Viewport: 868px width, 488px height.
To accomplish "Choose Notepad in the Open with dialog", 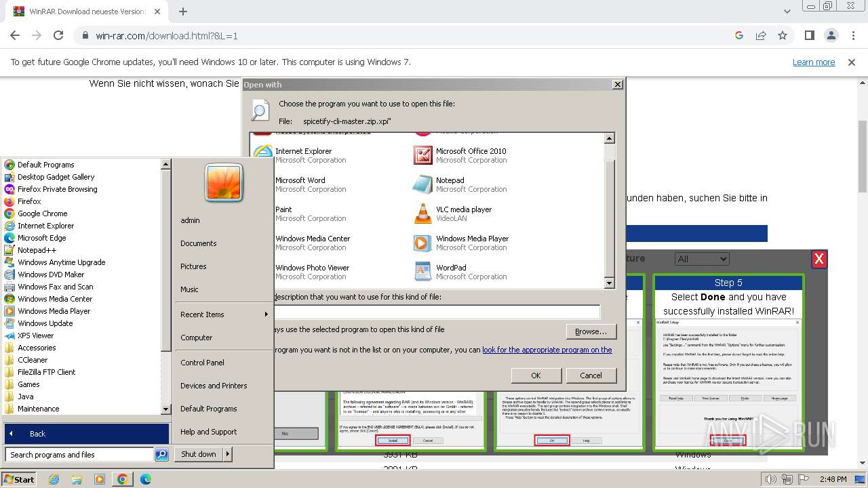I will [x=460, y=184].
